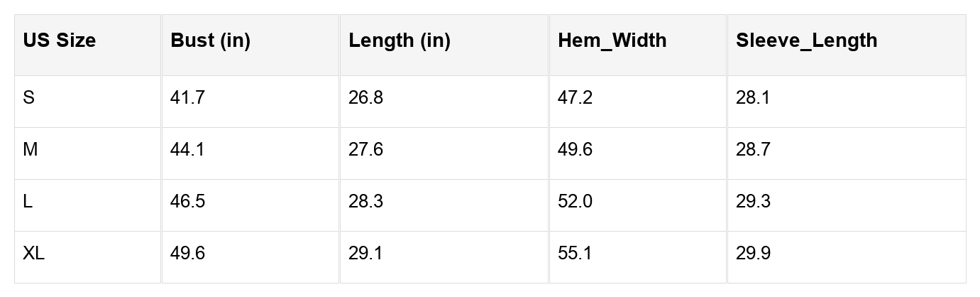Select the bust value 44.1 cell
Image resolution: width=980 pixels, height=297 pixels.
(x=187, y=149)
